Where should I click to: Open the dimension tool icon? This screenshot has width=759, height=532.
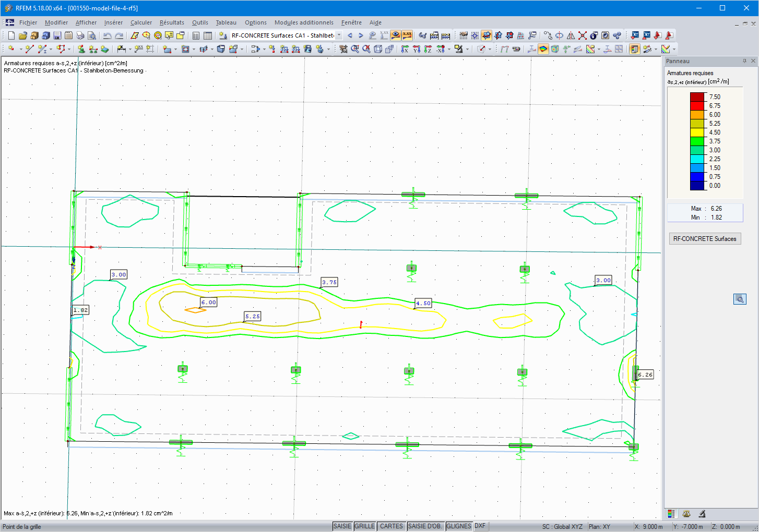click(122, 49)
